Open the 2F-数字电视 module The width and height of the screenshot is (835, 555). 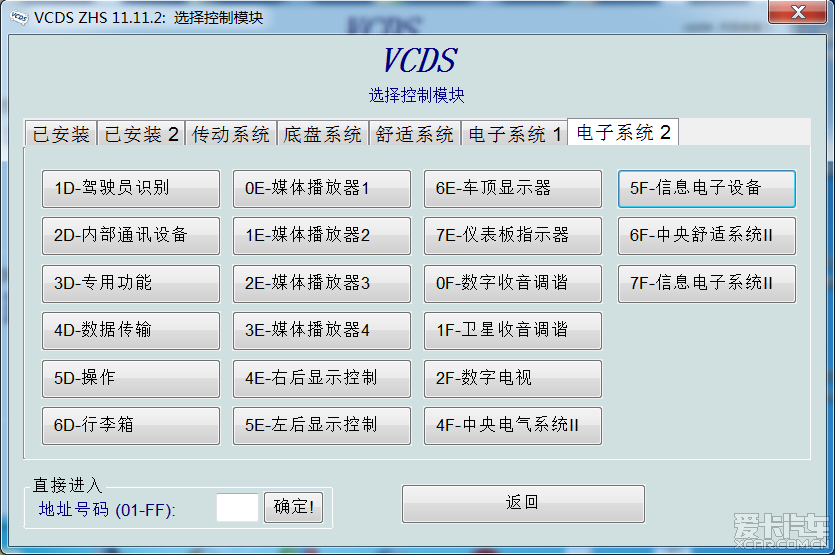[x=513, y=378]
